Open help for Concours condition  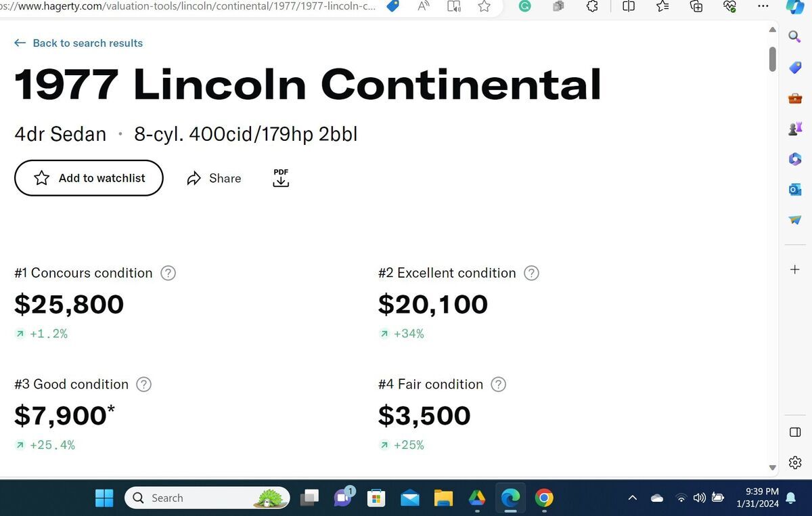click(168, 273)
